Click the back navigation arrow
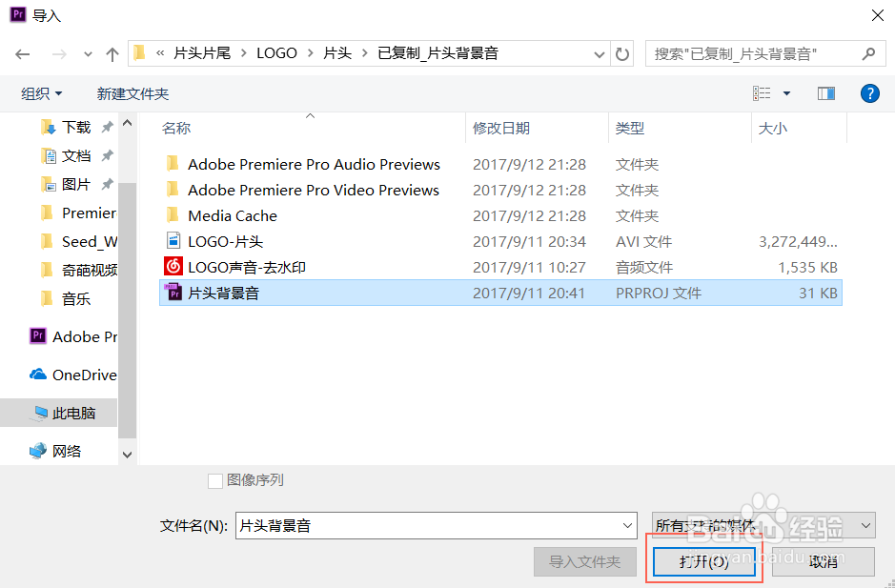 [x=23, y=54]
